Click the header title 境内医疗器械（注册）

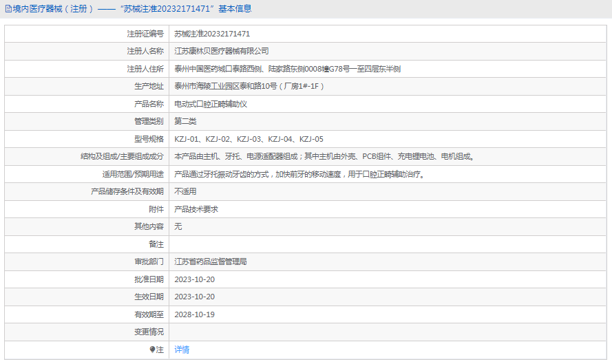point(54,9)
